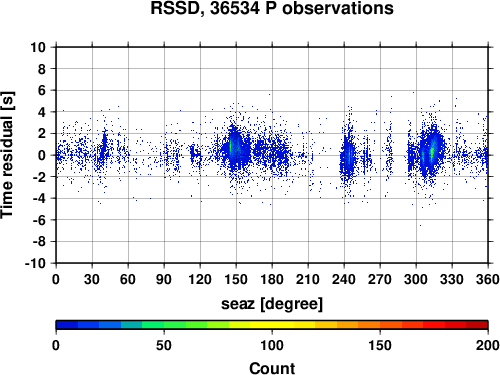Click the yellow segment near colorbar 100
This screenshot has height=375, width=500.
[272, 325]
